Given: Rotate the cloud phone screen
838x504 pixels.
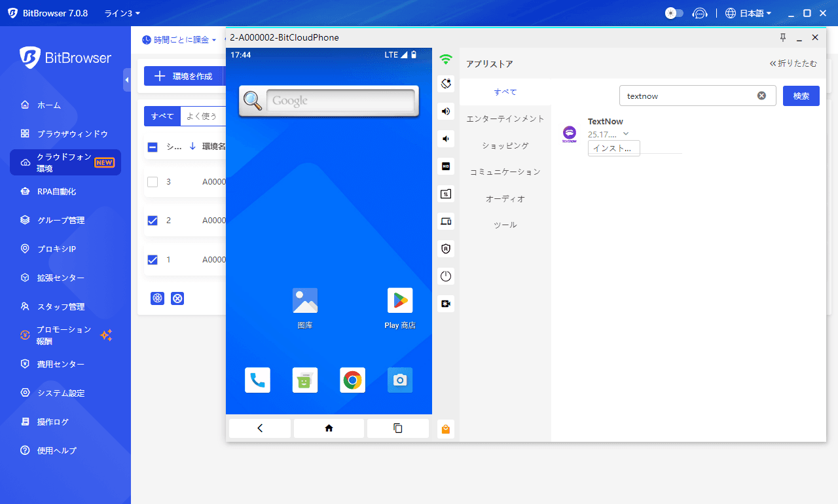Looking at the screenshot, I should tap(446, 83).
